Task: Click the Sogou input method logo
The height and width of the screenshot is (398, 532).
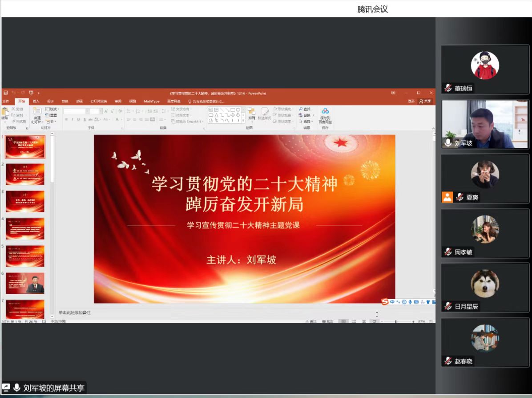Action: (x=385, y=302)
